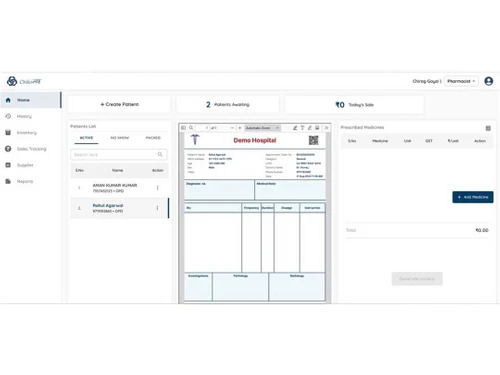Viewport: 500px width, 375px height.
Task: Select the PDF highlight tool
Action: [x=295, y=128]
